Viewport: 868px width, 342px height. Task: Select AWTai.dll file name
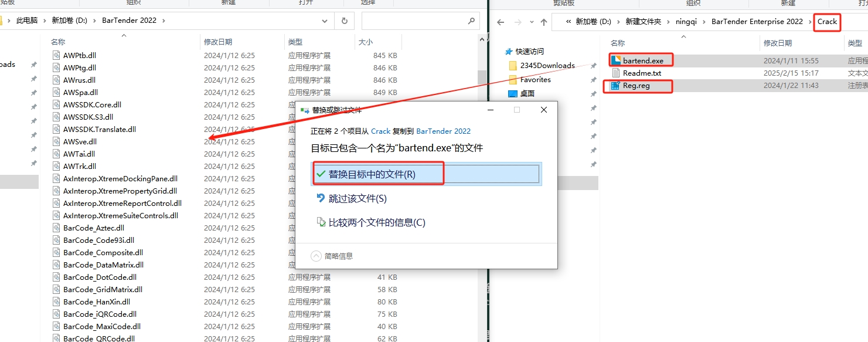(x=79, y=154)
